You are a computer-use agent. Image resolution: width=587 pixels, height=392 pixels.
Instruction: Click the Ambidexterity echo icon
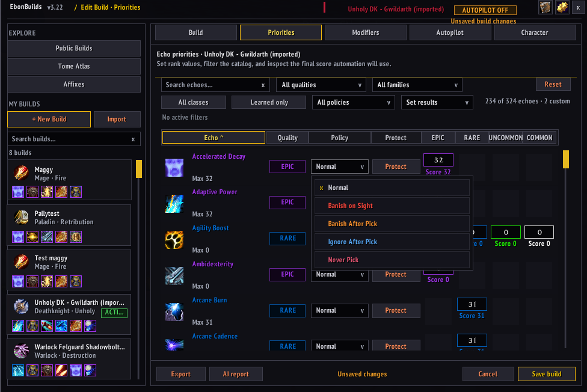coord(174,276)
